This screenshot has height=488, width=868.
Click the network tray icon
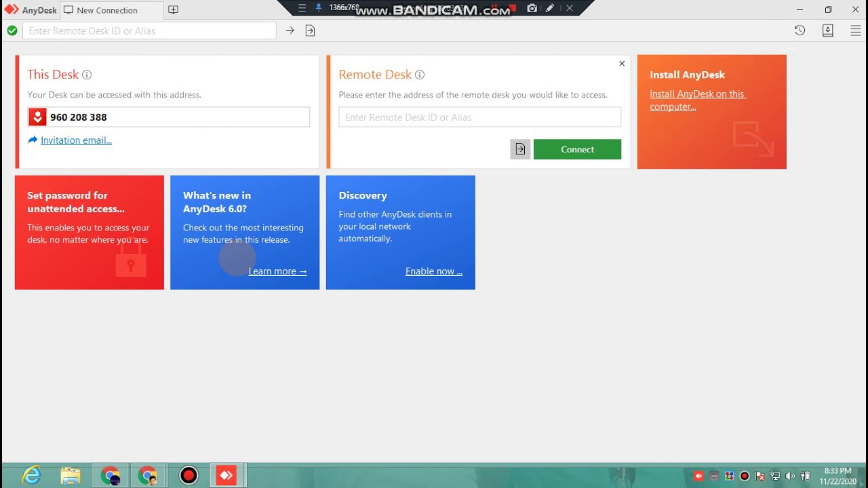tap(775, 476)
